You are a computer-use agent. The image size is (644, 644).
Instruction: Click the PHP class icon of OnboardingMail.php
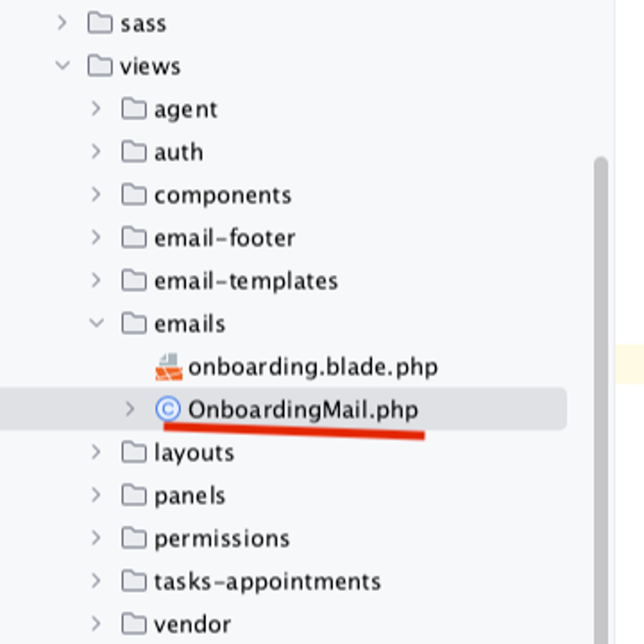(x=168, y=409)
